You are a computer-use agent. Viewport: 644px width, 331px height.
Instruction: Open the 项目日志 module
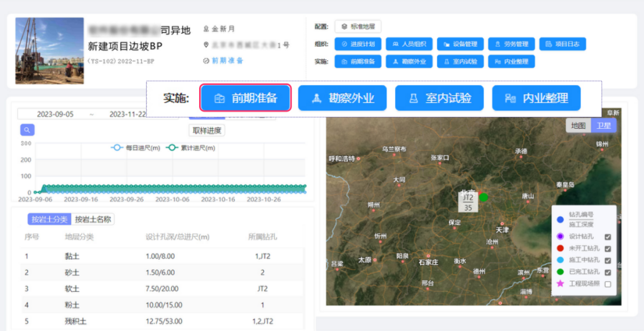coord(562,44)
